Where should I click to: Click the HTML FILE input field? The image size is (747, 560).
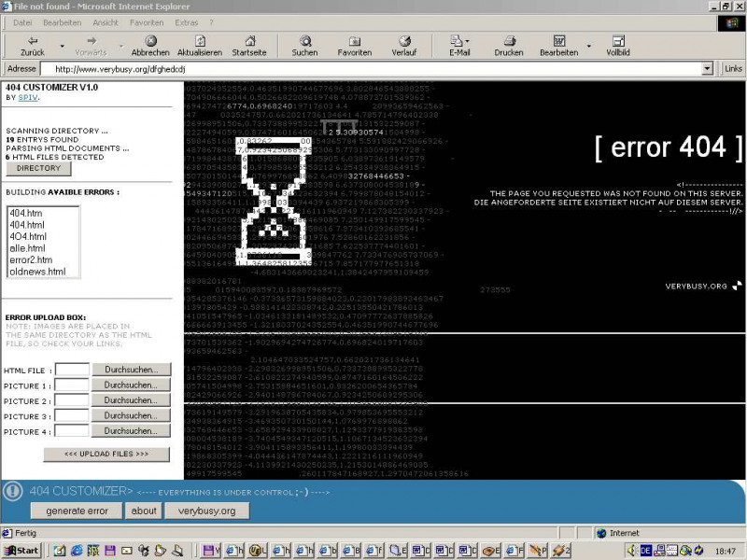tap(72, 370)
